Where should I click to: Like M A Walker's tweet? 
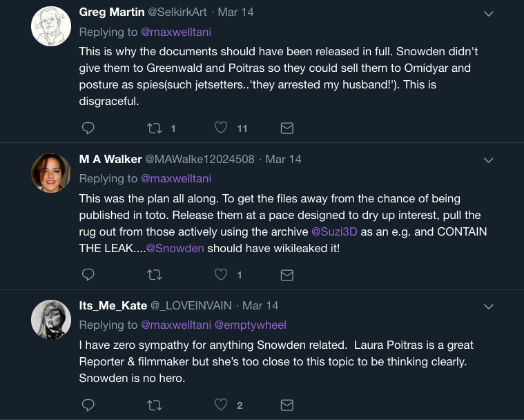(x=221, y=274)
